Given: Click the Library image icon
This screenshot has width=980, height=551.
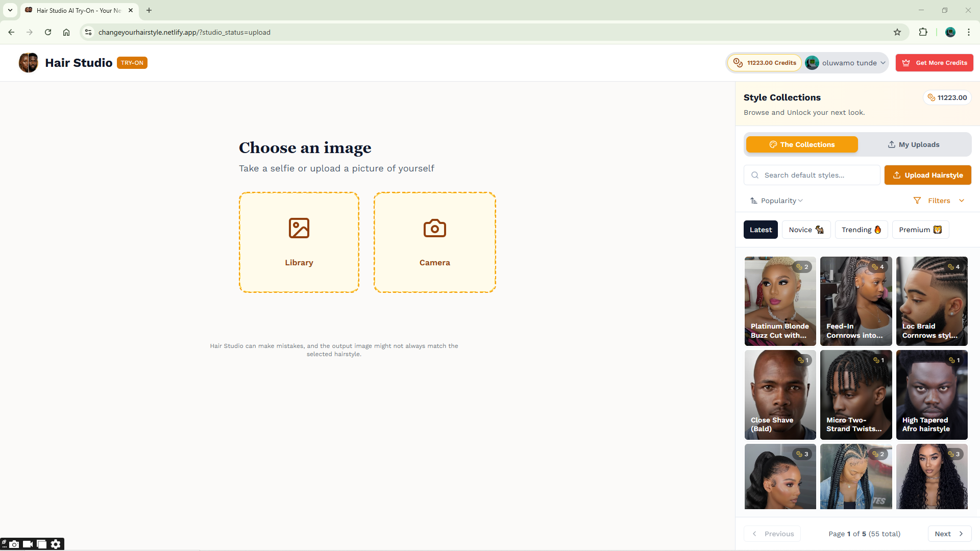Looking at the screenshot, I should (299, 228).
